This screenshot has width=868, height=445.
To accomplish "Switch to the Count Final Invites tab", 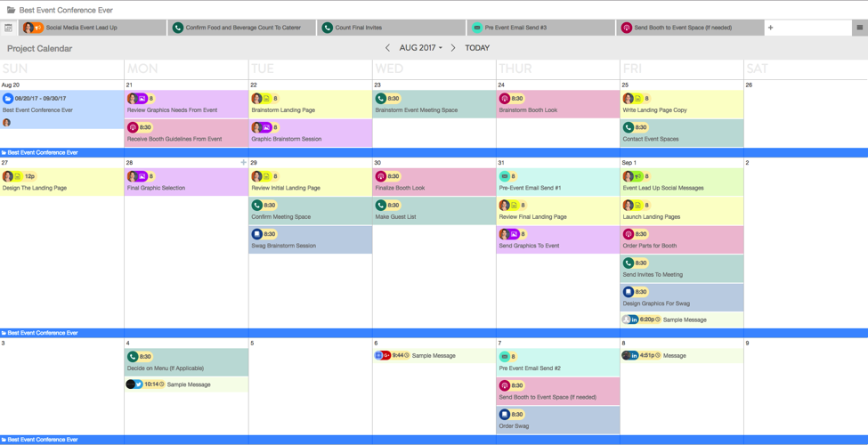I will (x=391, y=28).
